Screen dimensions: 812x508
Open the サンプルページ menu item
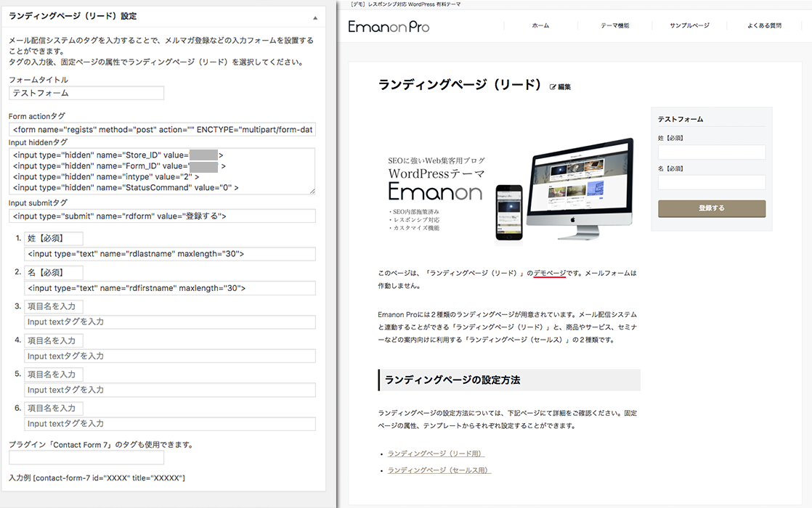tap(689, 25)
